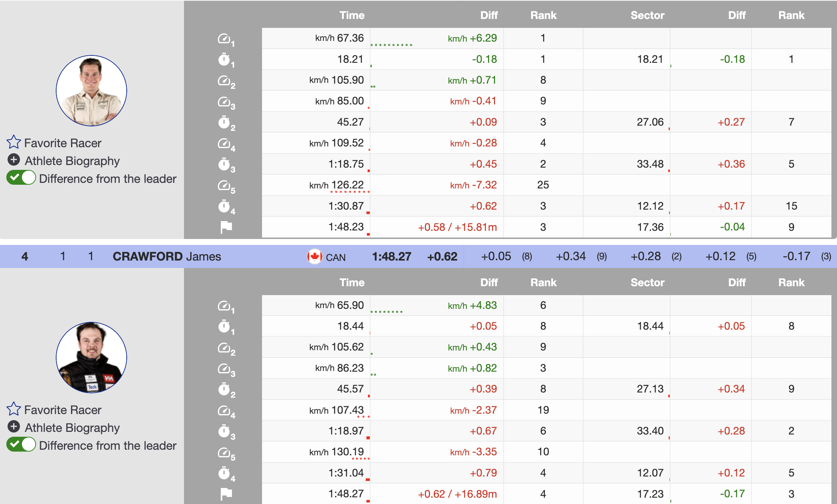Click upper athlete's profile photo

pyautogui.click(x=91, y=91)
